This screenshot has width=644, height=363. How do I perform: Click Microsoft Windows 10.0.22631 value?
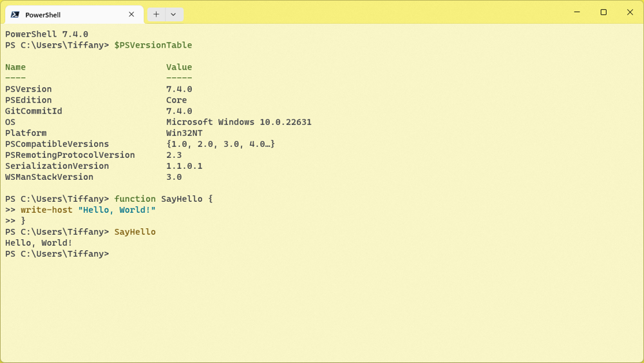pos(239,122)
